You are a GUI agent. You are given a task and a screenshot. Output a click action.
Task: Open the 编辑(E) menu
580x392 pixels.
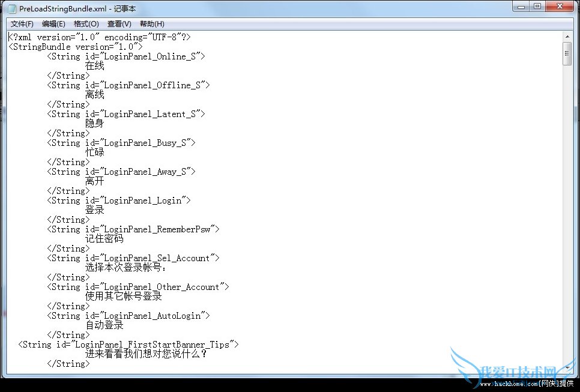[x=53, y=24]
